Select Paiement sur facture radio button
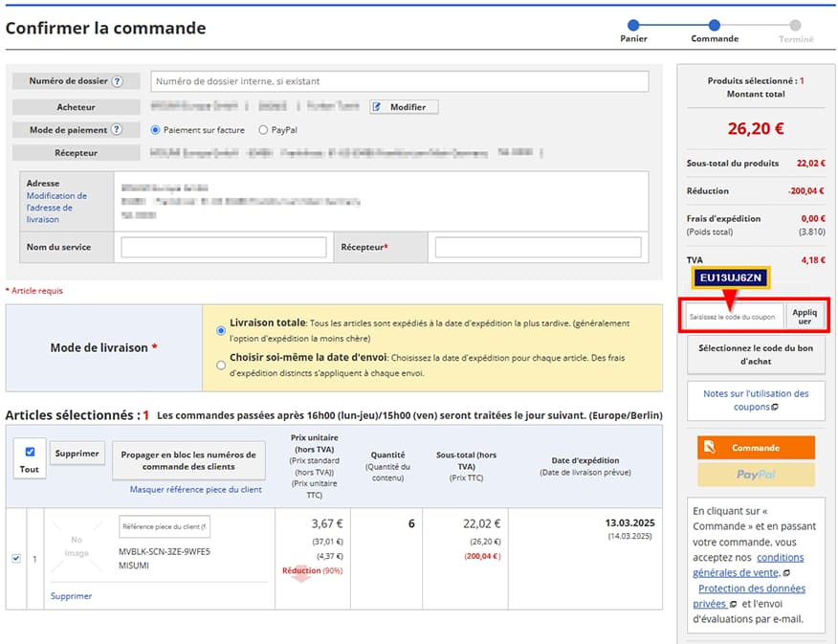838x644 pixels. point(155,130)
